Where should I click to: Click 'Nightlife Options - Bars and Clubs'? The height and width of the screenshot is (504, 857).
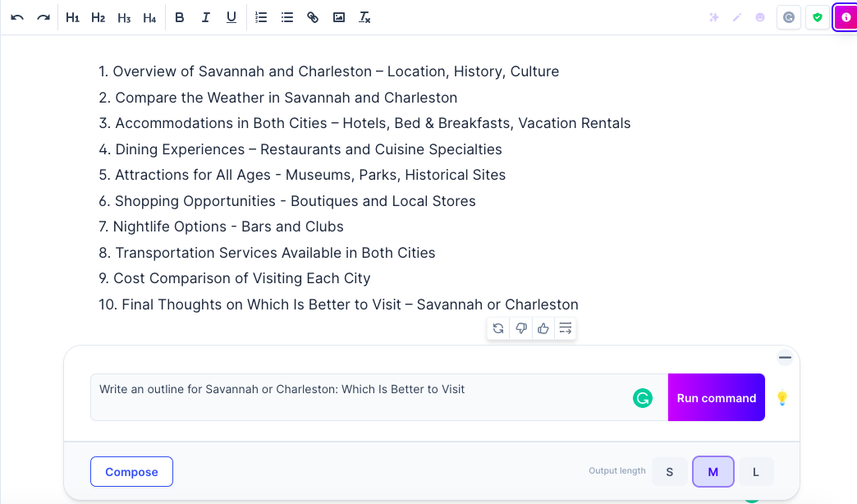[x=221, y=227]
